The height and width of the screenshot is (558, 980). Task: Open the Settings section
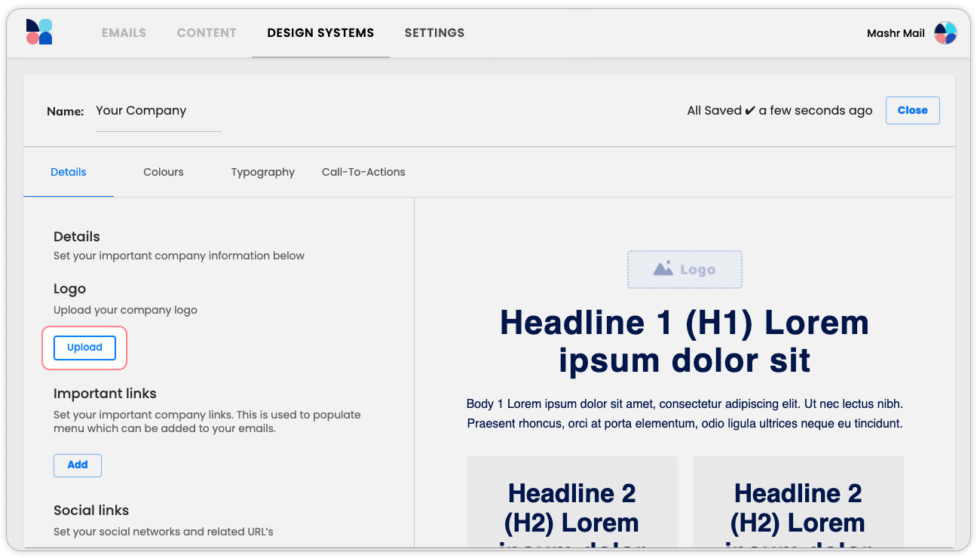(x=434, y=33)
